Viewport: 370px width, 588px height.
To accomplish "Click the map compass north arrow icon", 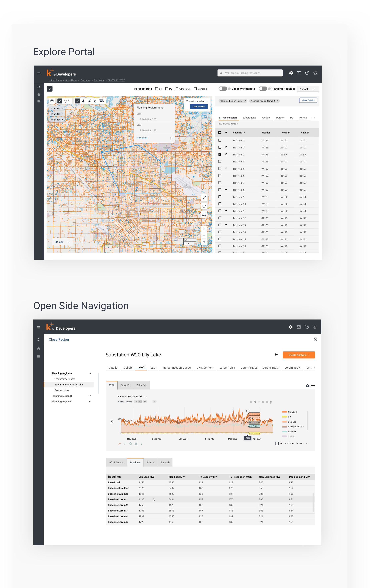I will [204, 242].
